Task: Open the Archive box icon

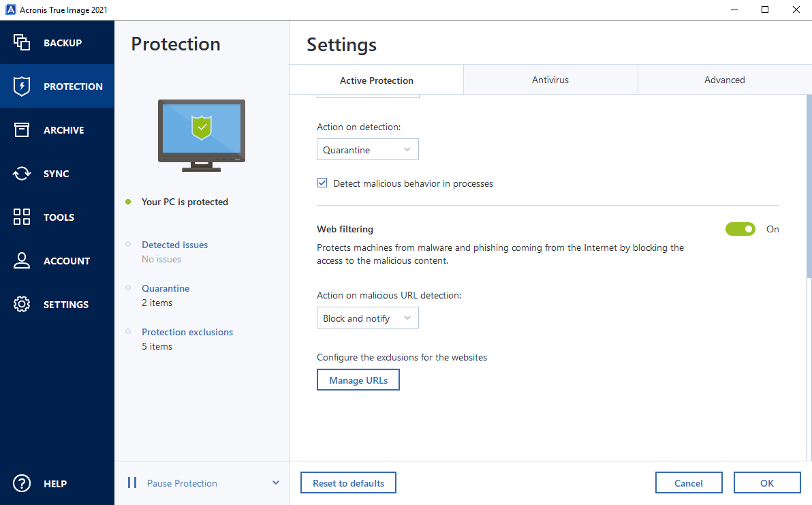Action: [x=22, y=130]
